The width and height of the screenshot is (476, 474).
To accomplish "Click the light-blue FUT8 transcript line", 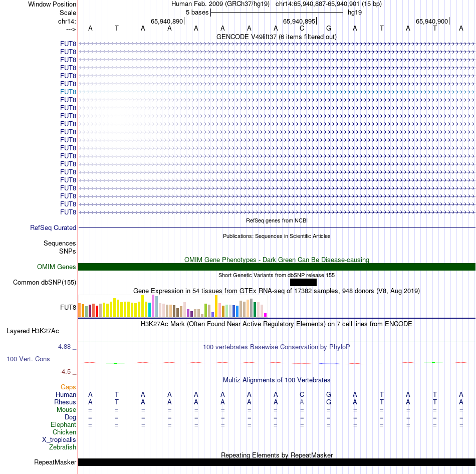I will (x=277, y=92).
